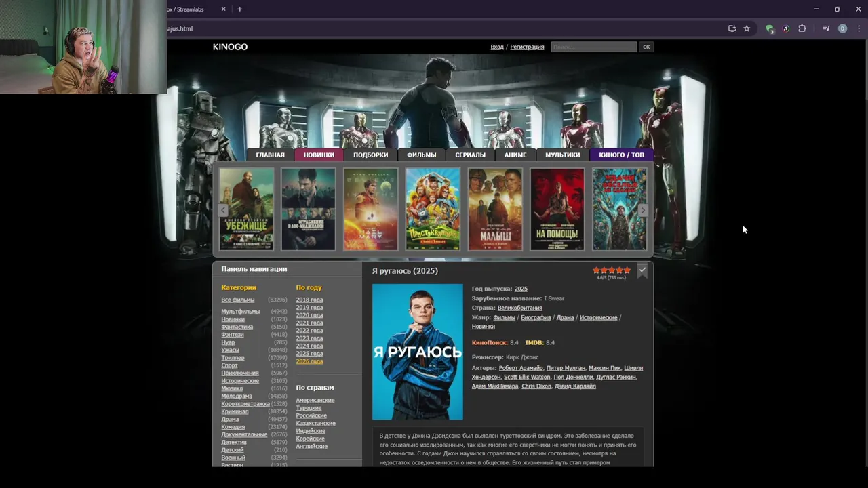Open actor Chris Dixon link
868x488 pixels.
pyautogui.click(x=536, y=386)
